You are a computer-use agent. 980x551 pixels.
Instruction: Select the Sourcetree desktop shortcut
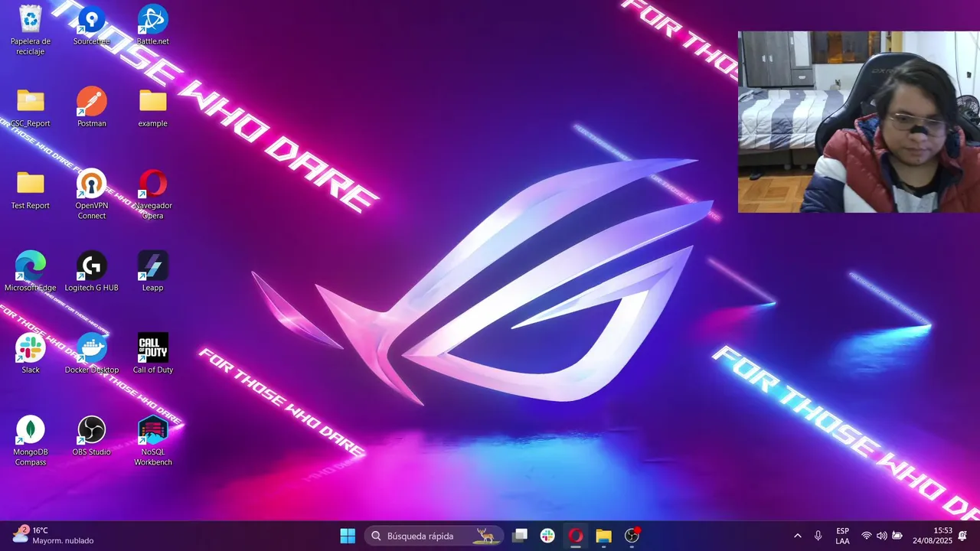pyautogui.click(x=92, y=25)
